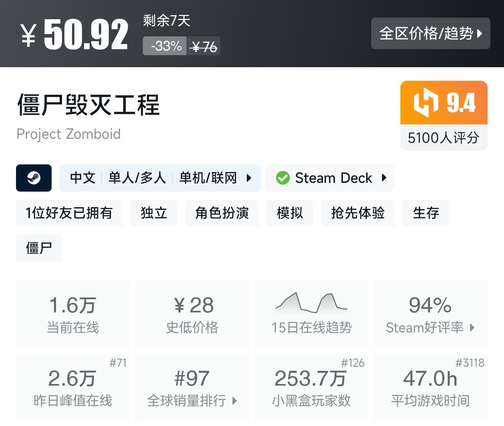Select the 1位好友已拥有 tag
504x426 pixels.
click(69, 213)
